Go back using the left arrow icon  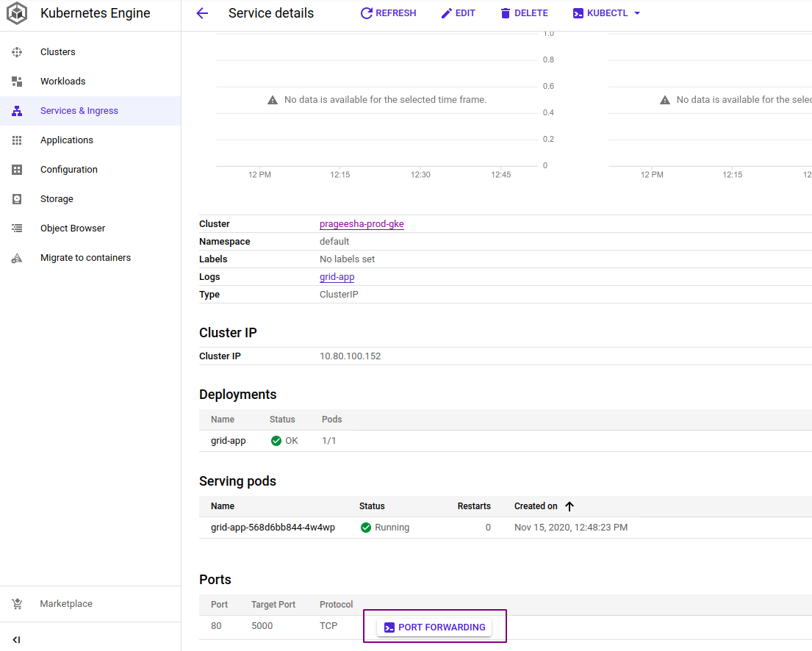pos(202,13)
